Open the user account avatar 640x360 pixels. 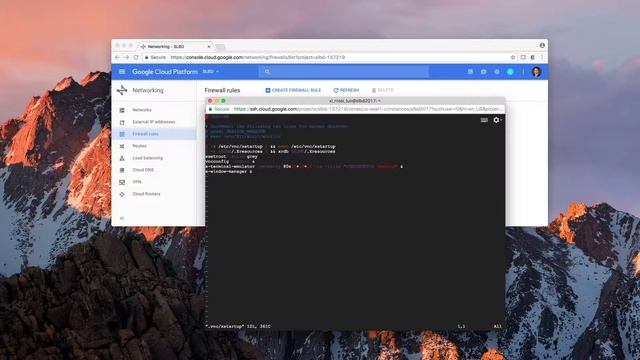tap(536, 72)
